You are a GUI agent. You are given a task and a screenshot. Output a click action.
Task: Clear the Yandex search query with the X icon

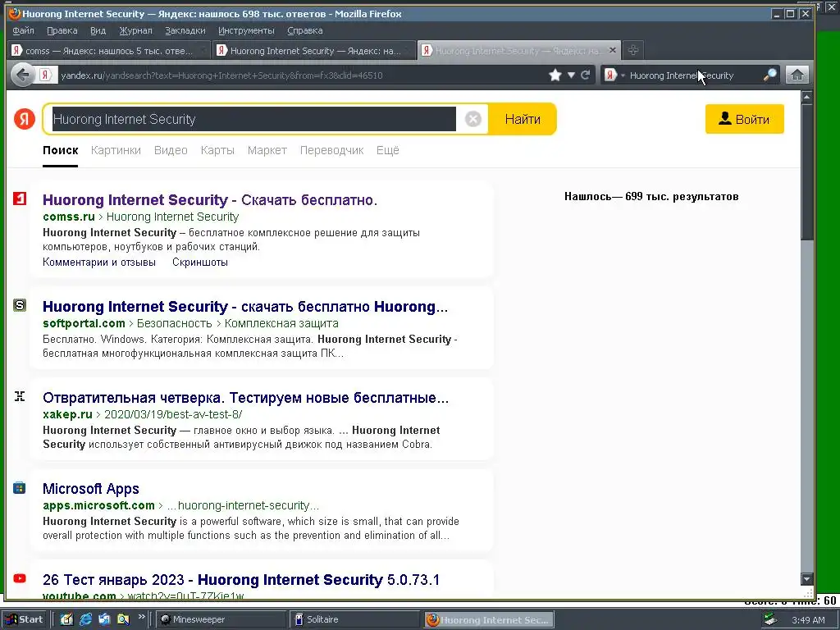tap(473, 119)
